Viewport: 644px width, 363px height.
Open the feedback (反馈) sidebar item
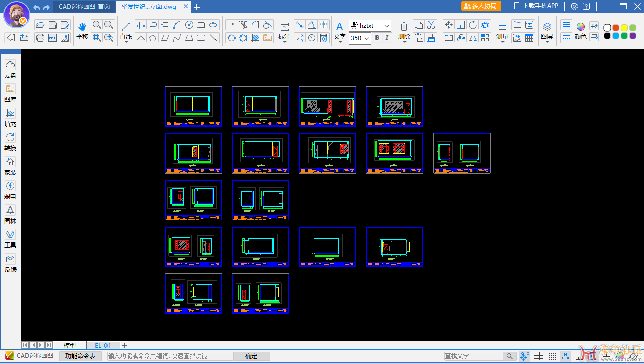pyautogui.click(x=10, y=263)
